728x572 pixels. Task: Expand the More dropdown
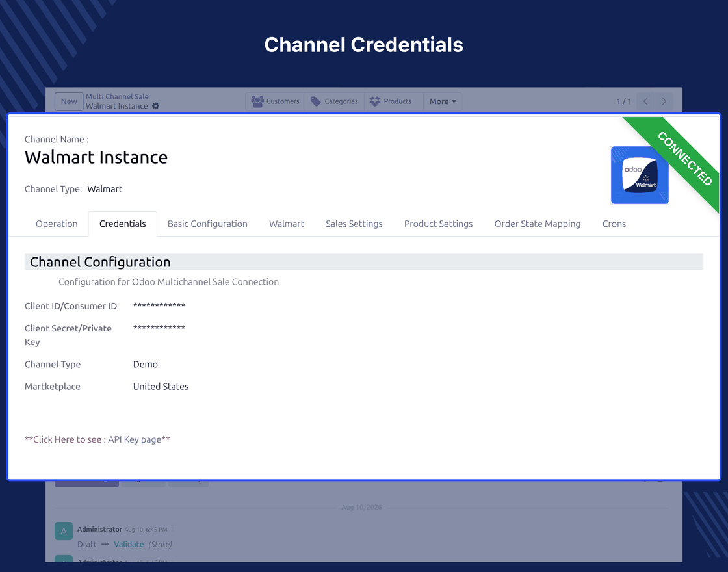point(443,101)
